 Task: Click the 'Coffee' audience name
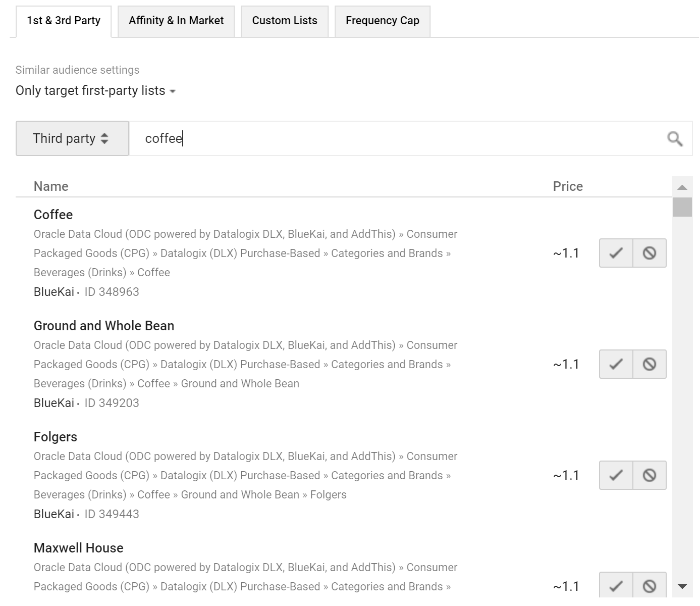pos(53,215)
